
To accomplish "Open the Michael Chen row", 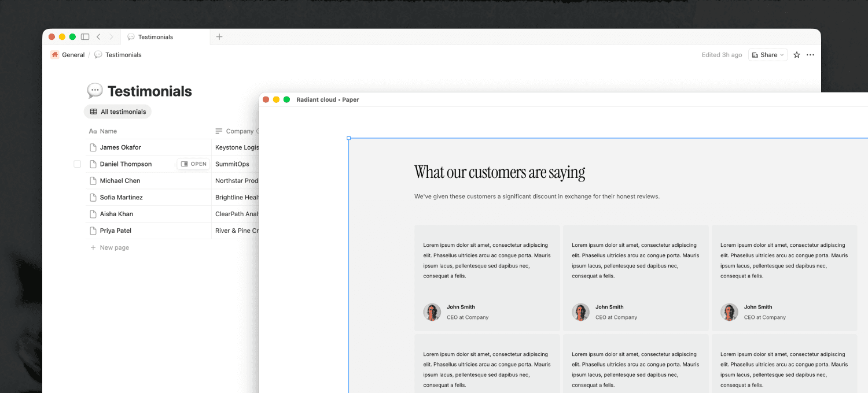I will (x=120, y=181).
